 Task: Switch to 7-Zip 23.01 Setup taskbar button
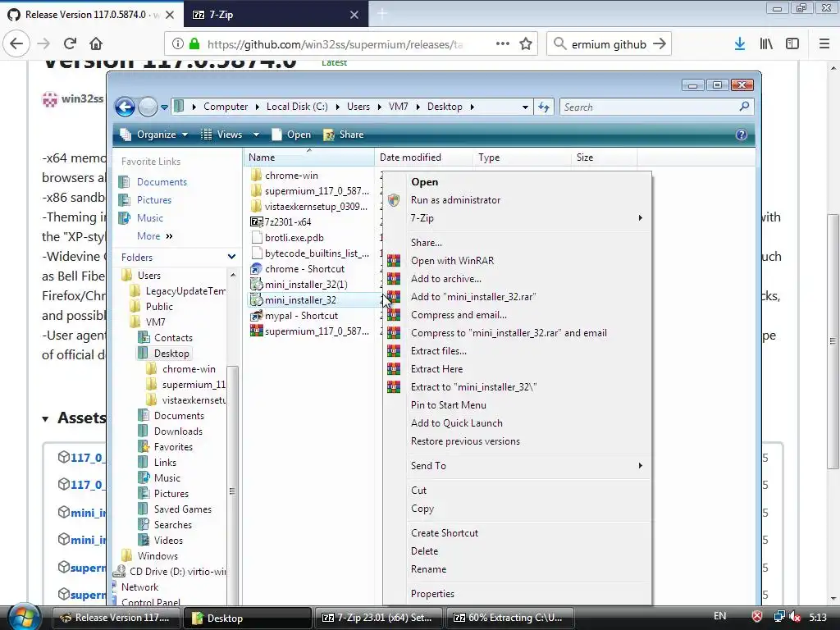click(379, 618)
